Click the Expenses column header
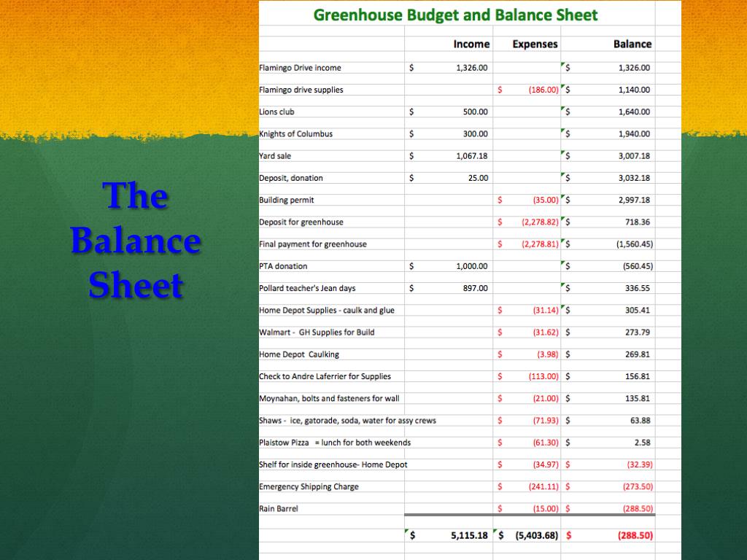747x560 pixels. click(535, 44)
